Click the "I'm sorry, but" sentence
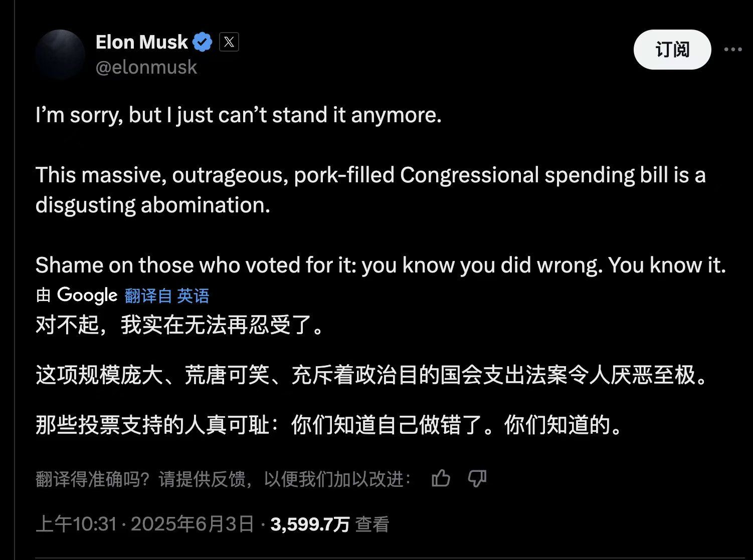 [238, 115]
